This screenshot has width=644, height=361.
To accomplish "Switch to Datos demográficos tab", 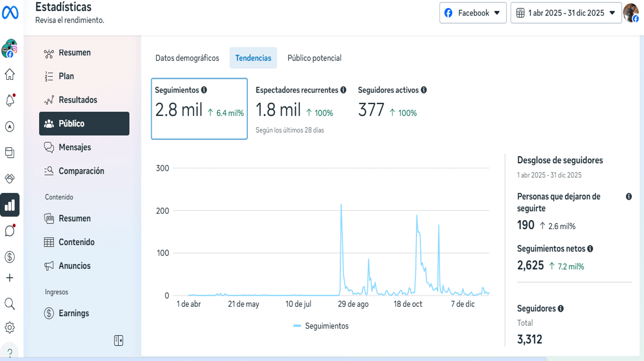I will pos(187,58).
